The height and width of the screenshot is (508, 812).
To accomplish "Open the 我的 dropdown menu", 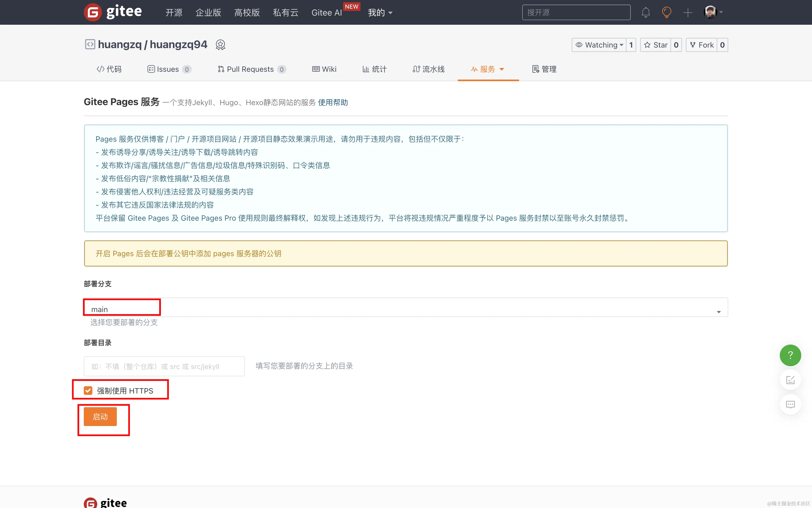I will click(x=380, y=13).
